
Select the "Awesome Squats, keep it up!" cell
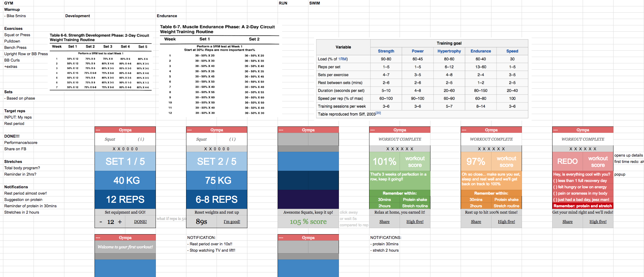[308, 212]
